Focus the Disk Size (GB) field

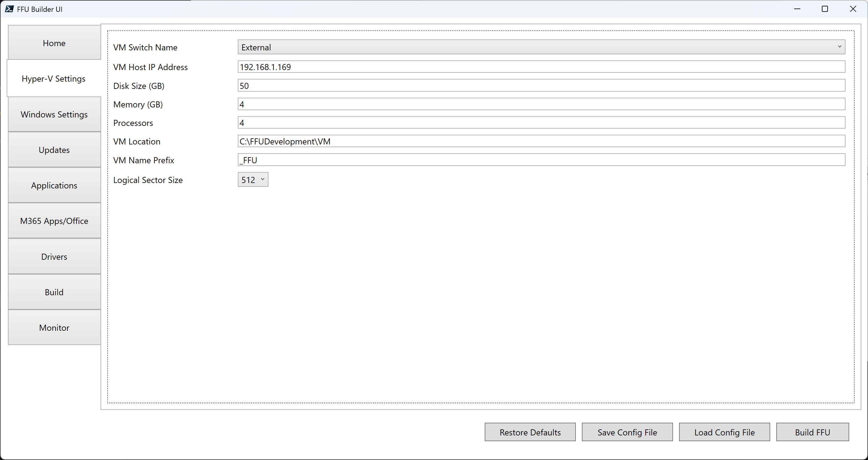coord(541,86)
